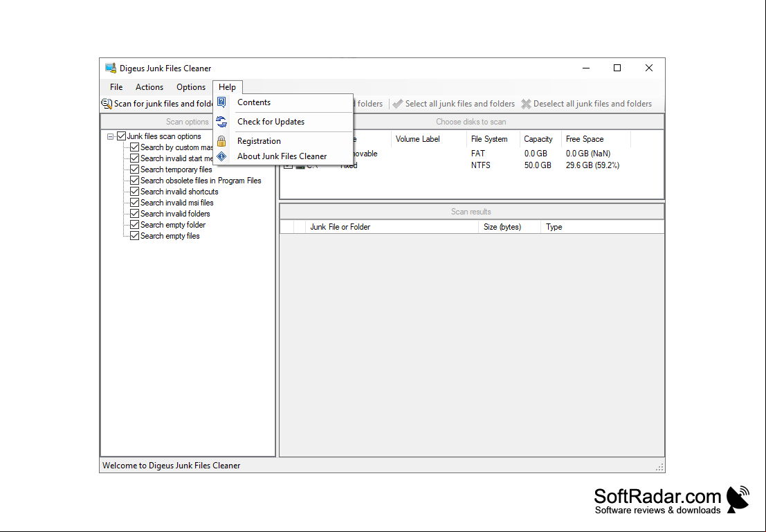Disable Search empty files checkbox
The width and height of the screenshot is (766, 532).
(134, 236)
